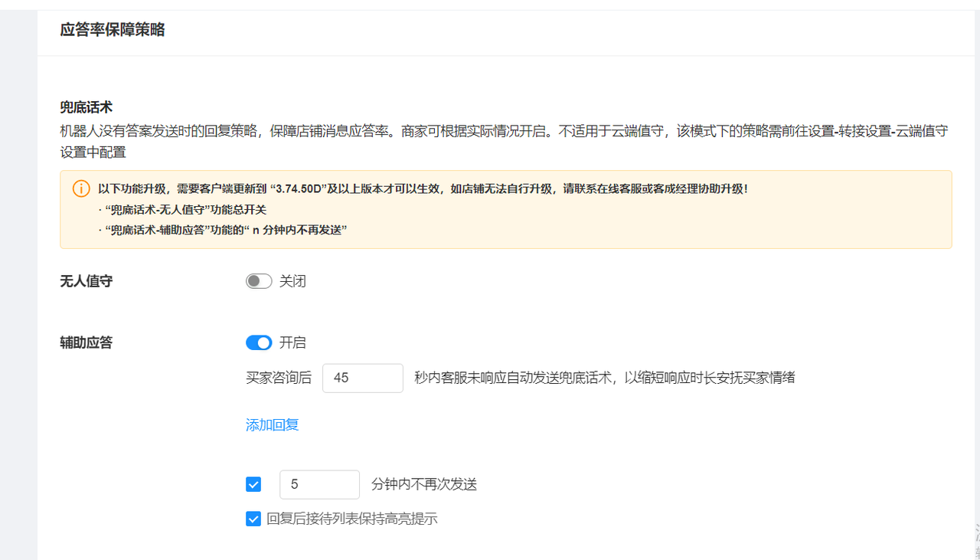Click the 应答率保障策略 heading

(x=113, y=30)
